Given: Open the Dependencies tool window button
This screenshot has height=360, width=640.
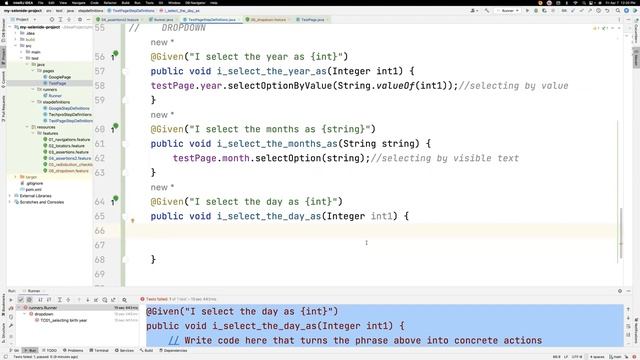Looking at the screenshot, I should [173, 350].
